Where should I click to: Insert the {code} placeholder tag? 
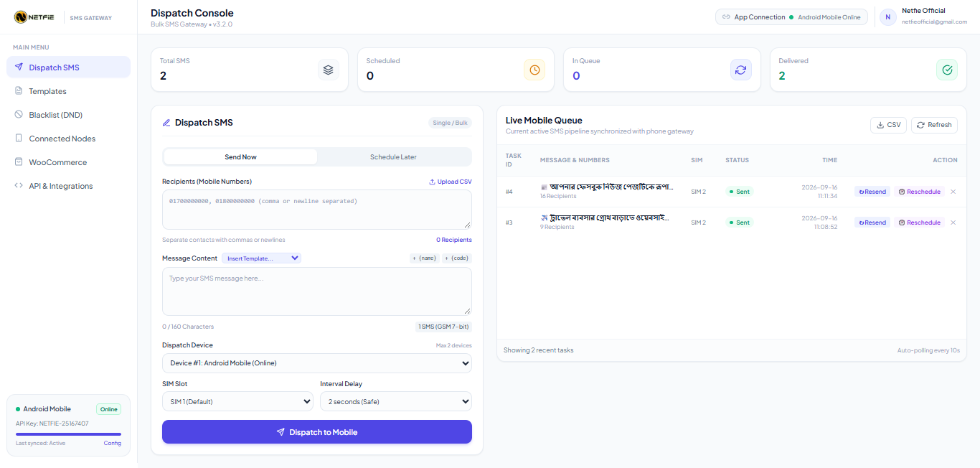pos(457,258)
